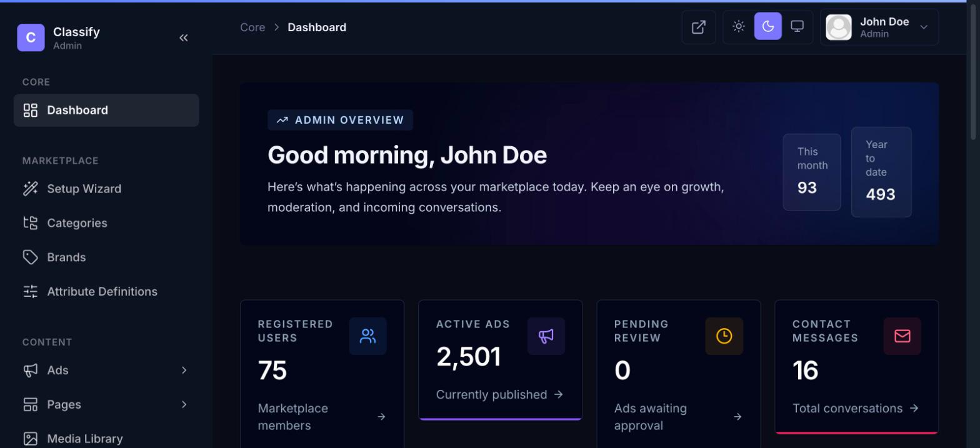
Task: Open Dashboard in the sidebar
Action: tap(106, 111)
